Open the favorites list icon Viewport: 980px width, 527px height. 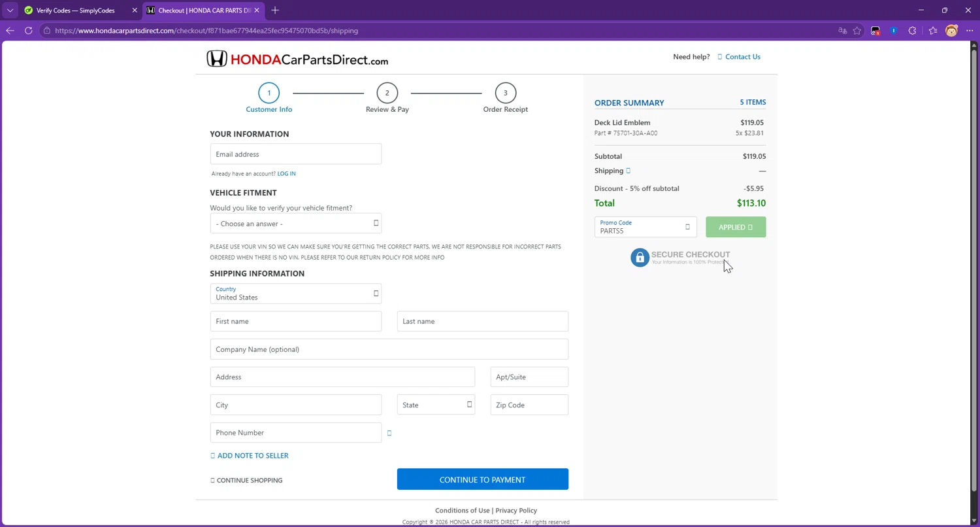click(x=933, y=31)
